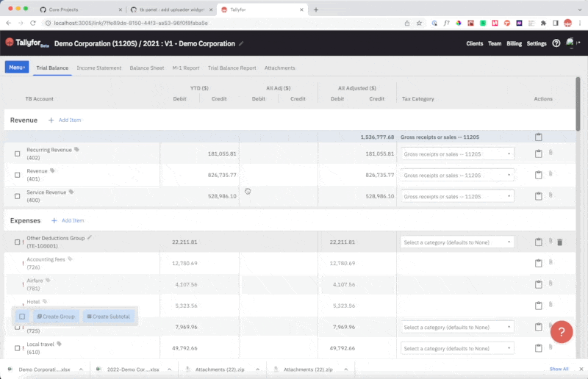588x379 pixels.
Task: Click the Tallyfor logo
Action: click(x=27, y=43)
